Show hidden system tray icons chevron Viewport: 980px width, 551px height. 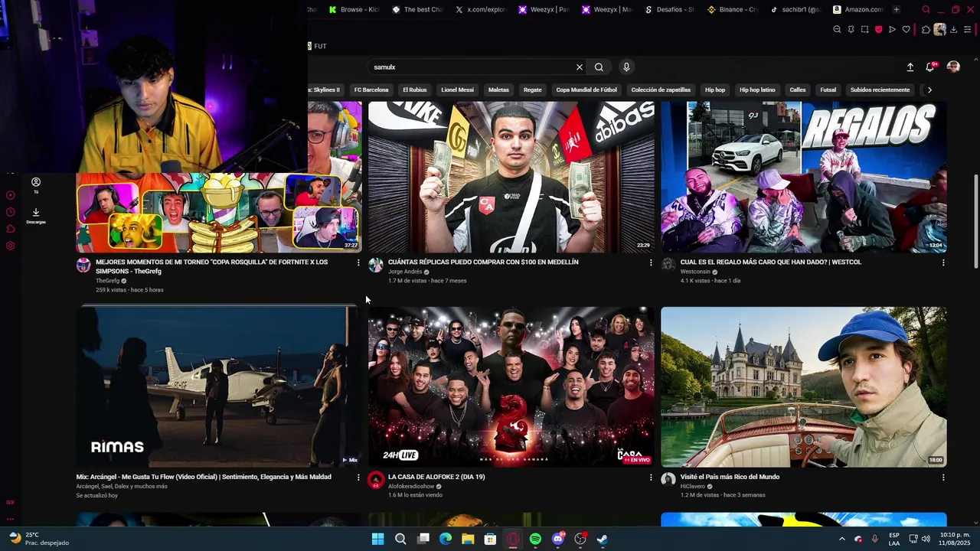842,539
